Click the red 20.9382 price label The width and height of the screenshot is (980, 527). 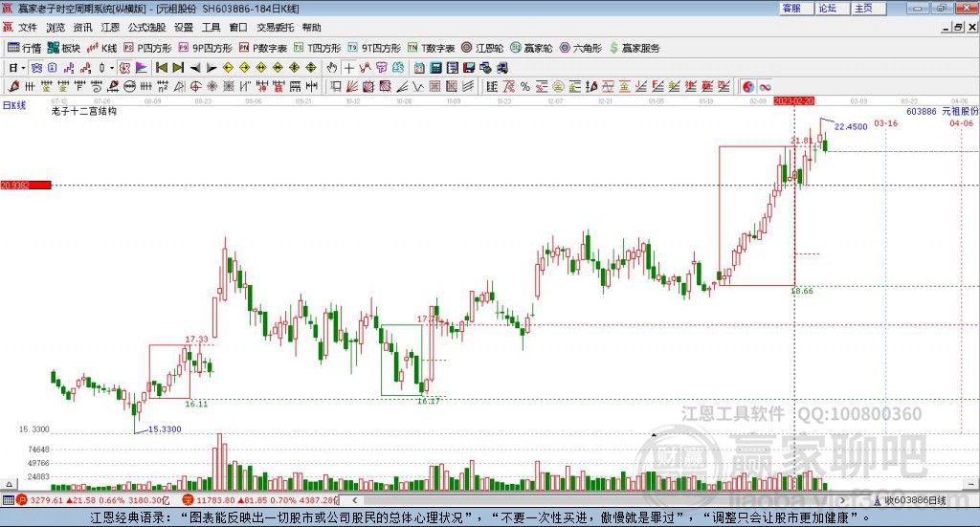click(x=26, y=185)
